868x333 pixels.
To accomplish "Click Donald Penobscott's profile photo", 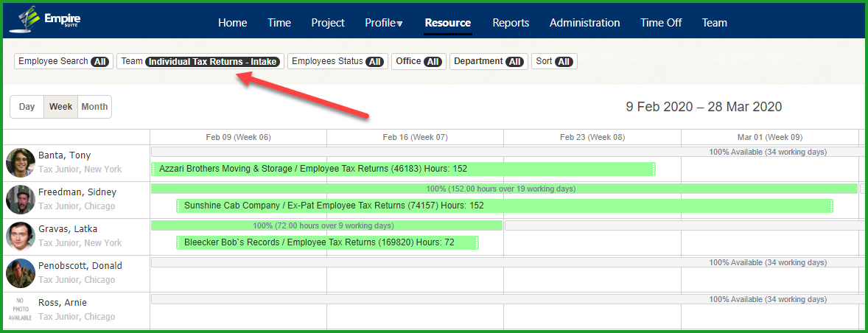I will tap(21, 273).
